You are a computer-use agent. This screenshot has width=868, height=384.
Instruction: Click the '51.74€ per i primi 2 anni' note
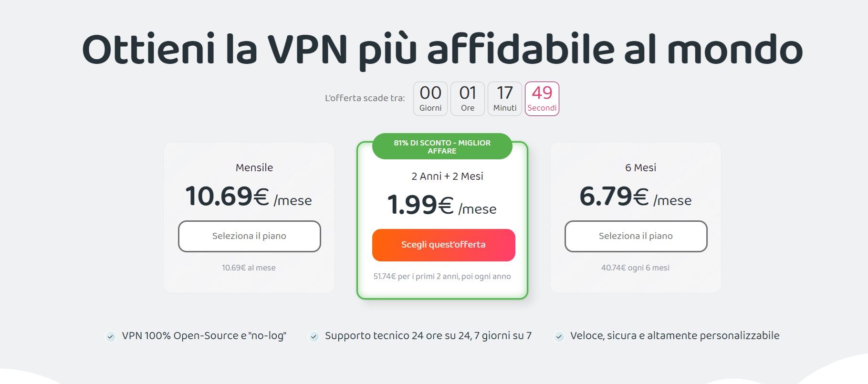pyautogui.click(x=442, y=276)
